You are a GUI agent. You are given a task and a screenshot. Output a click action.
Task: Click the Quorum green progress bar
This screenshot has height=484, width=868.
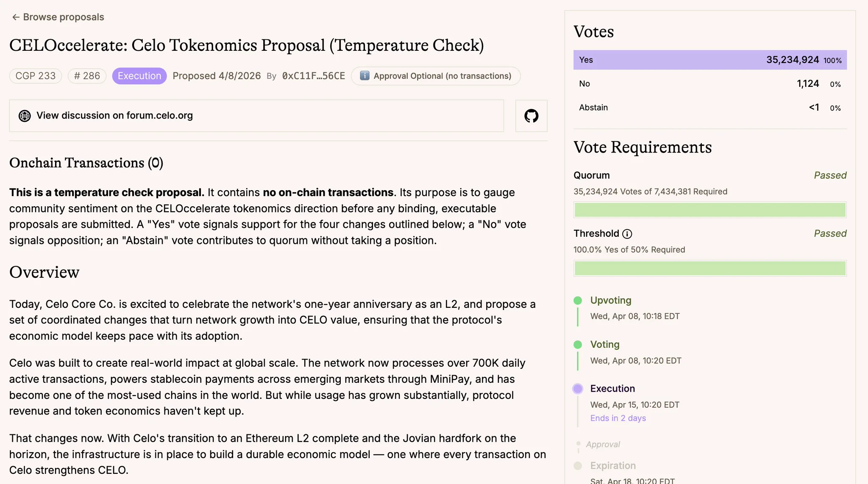[x=710, y=210]
